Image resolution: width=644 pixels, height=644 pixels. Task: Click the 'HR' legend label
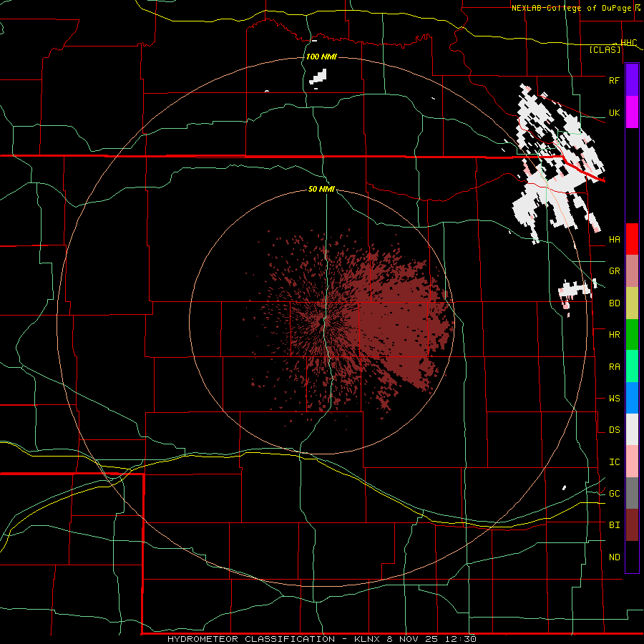tap(614, 335)
